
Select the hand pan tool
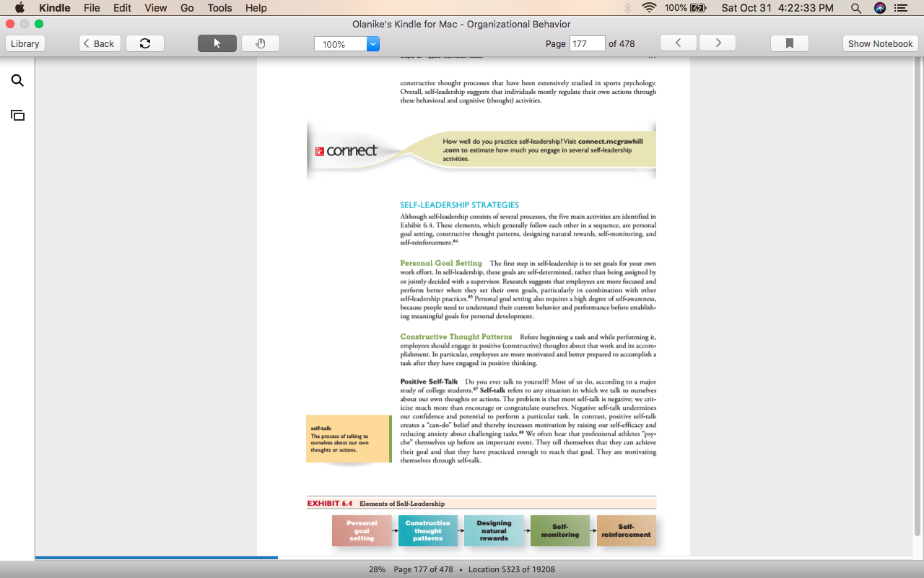(x=261, y=43)
